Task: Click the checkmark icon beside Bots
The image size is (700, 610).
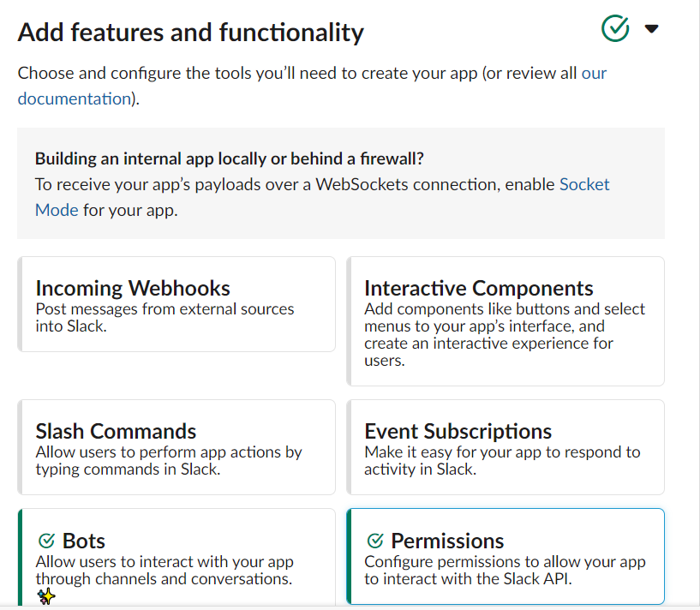Action: click(46, 541)
